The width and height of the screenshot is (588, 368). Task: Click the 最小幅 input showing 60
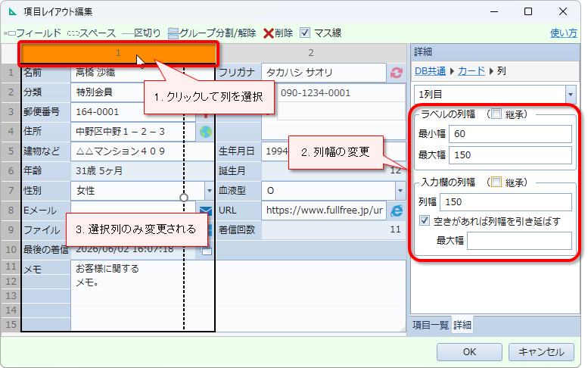[x=510, y=134]
